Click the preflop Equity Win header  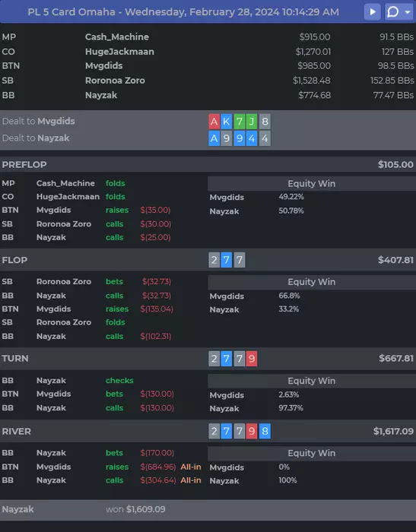(x=311, y=184)
